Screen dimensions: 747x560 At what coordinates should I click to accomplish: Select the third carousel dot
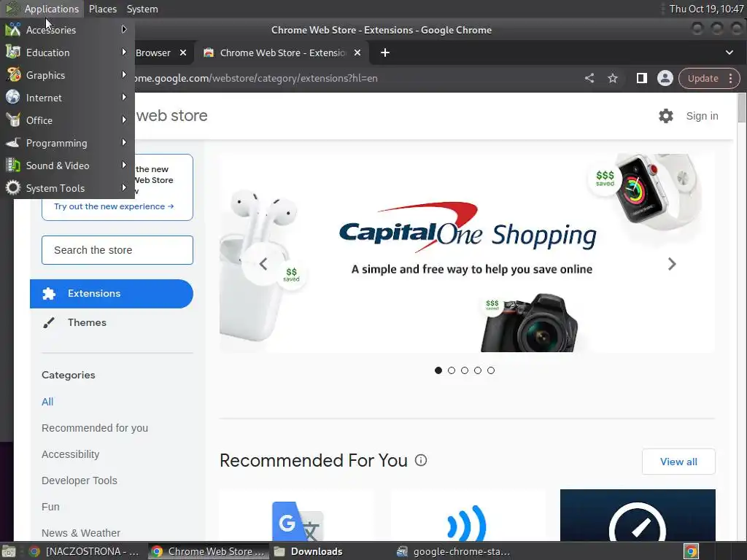pyautogui.click(x=465, y=370)
